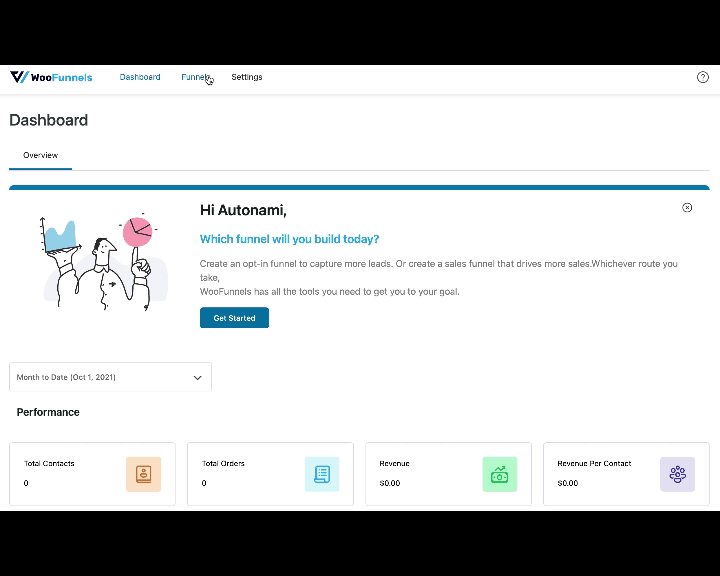720x576 pixels.
Task: Click the Performance section heading
Action: (48, 412)
